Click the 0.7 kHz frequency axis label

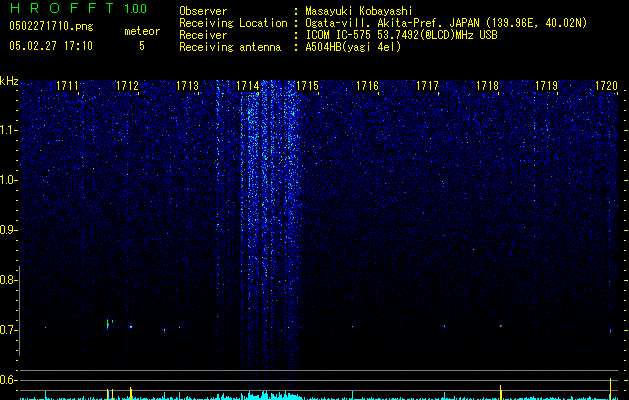click(7, 330)
